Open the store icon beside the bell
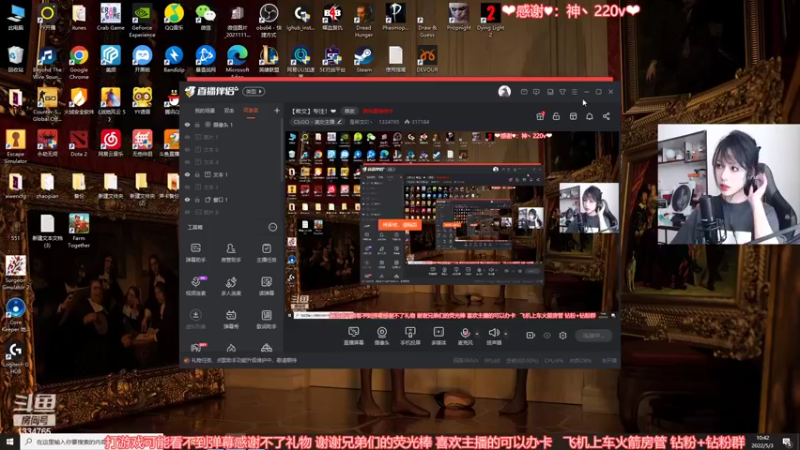The image size is (800, 450). click(573, 116)
